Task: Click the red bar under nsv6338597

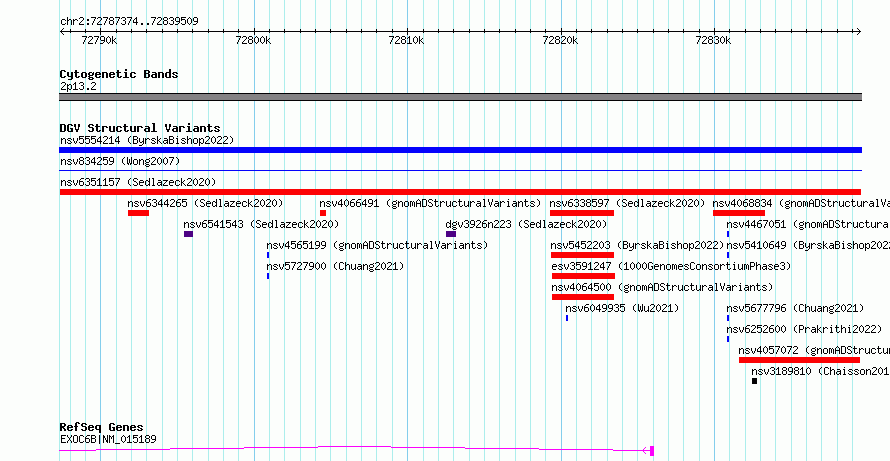Action: 582,213
